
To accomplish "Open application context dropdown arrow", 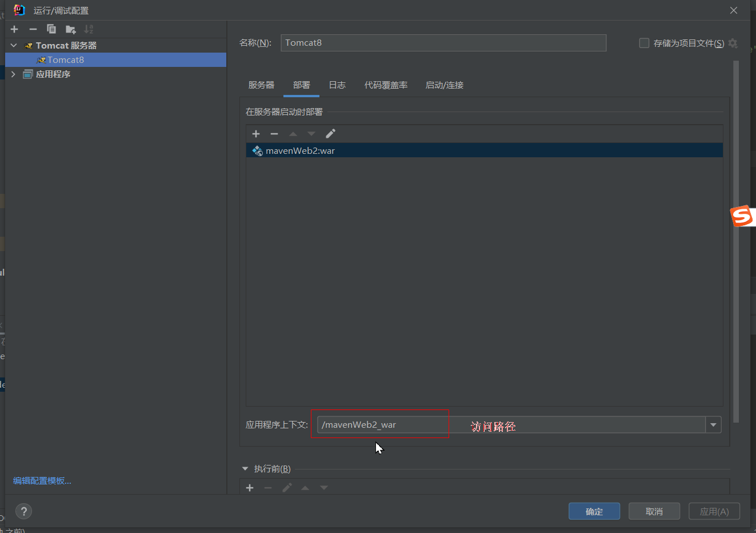I will (713, 425).
